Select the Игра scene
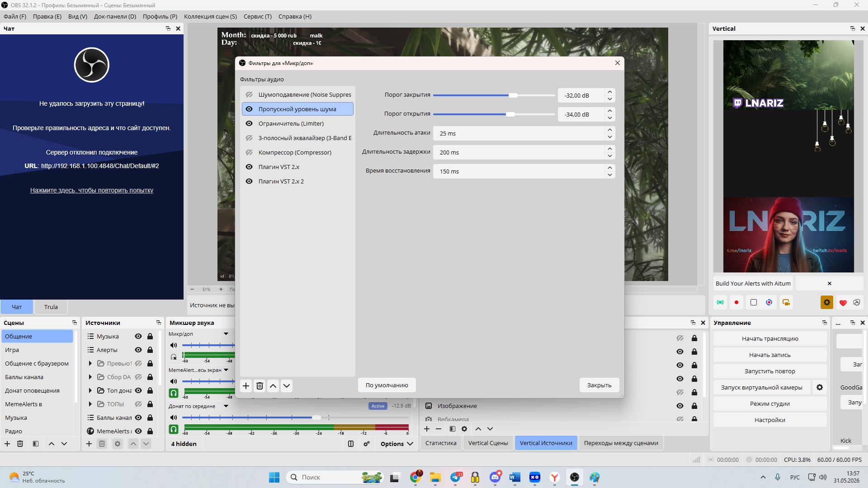The image size is (868, 488). point(37,350)
